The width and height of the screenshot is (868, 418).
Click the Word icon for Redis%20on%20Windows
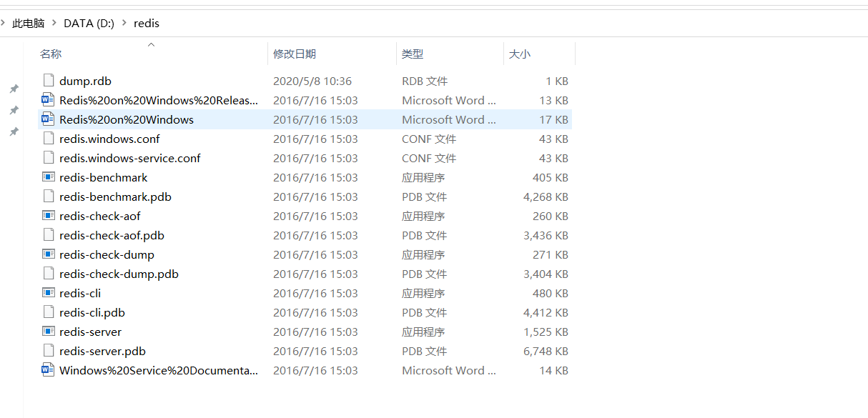49,119
